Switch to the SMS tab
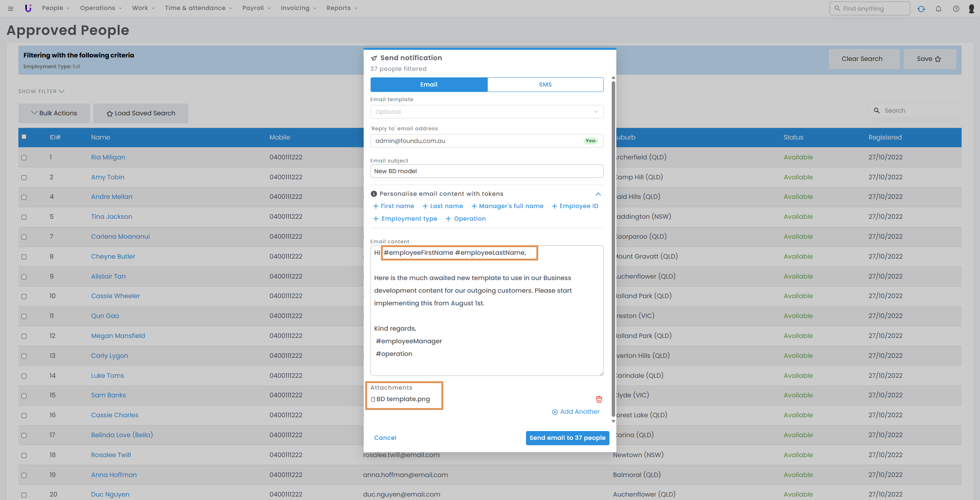The width and height of the screenshot is (980, 500). click(545, 84)
